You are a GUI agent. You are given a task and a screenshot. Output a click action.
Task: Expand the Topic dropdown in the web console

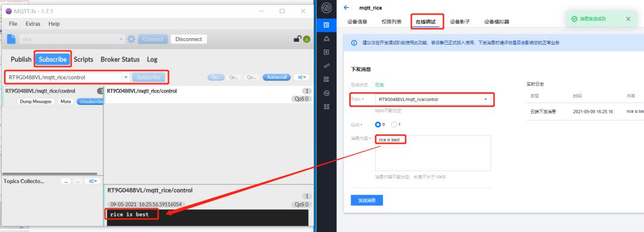pos(486,100)
